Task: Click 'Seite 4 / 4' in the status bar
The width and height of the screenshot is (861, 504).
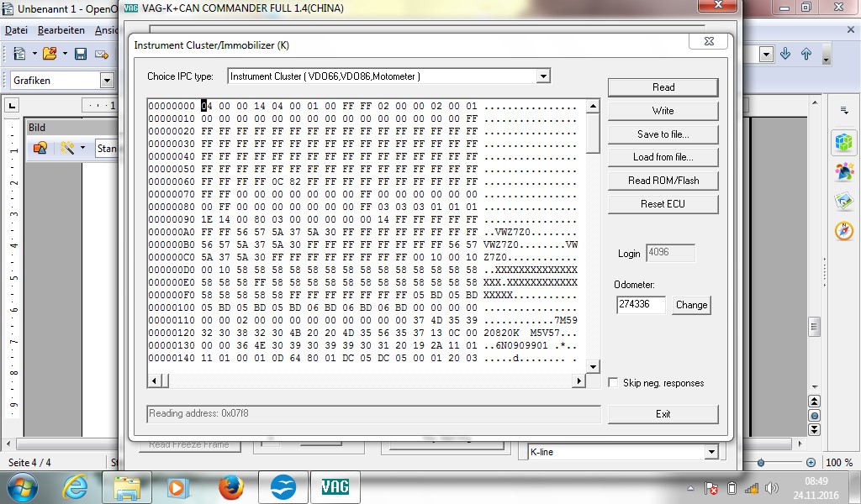Action: [x=29, y=462]
